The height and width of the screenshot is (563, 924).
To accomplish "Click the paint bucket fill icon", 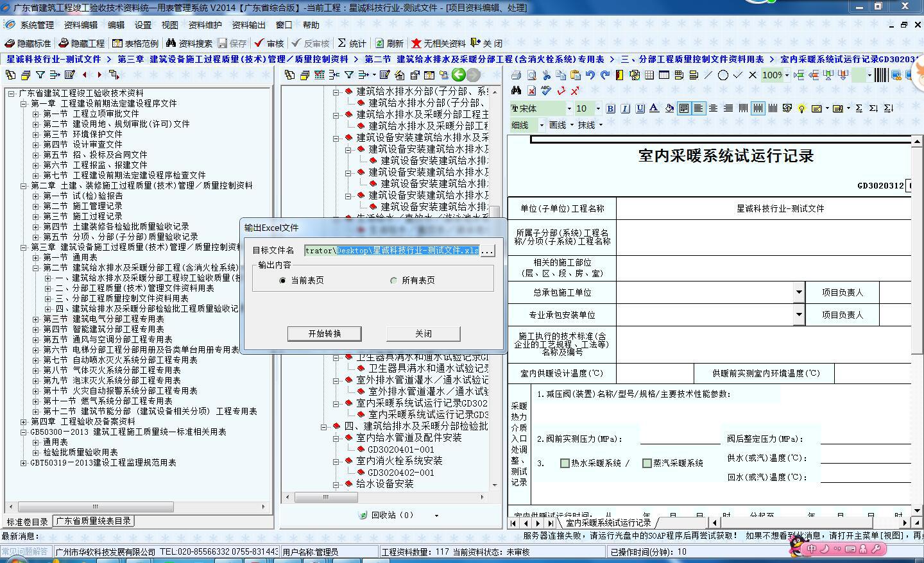I will tap(669, 108).
